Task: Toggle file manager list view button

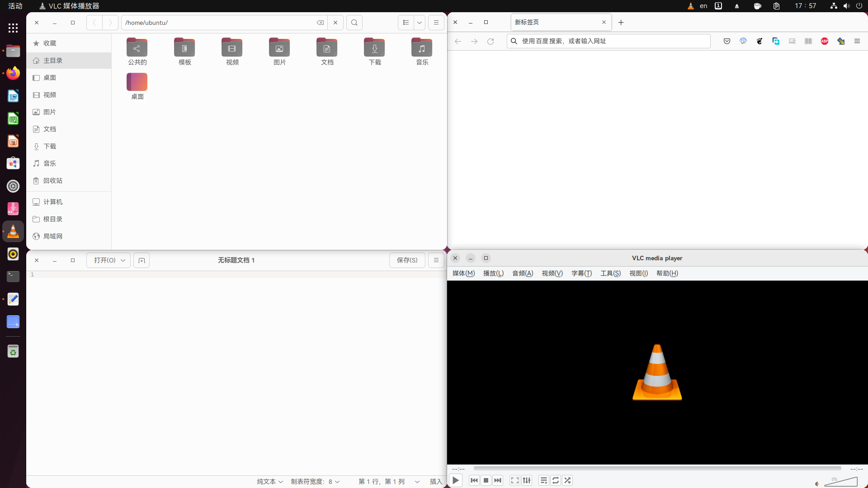Action: 406,23
